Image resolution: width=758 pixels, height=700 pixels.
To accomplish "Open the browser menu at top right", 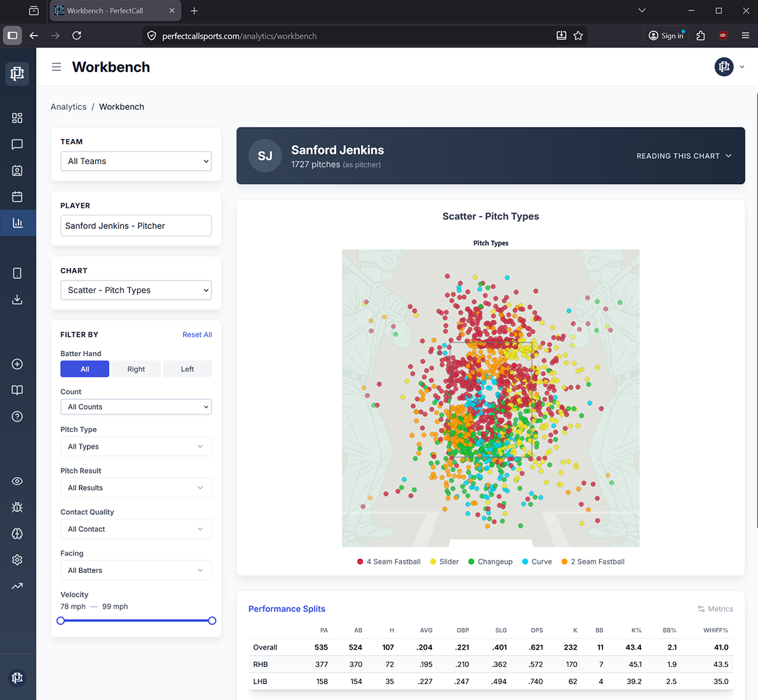I will [x=746, y=36].
